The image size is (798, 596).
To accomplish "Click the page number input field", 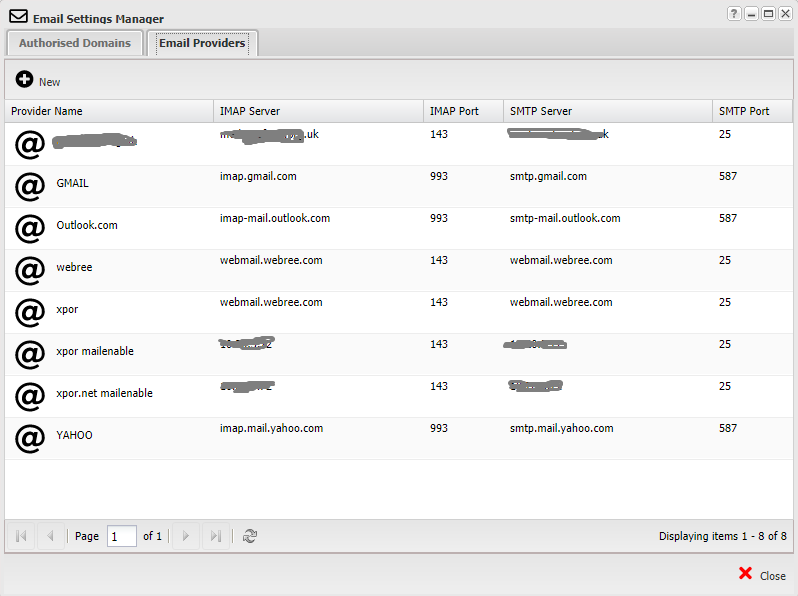I will tap(122, 536).
